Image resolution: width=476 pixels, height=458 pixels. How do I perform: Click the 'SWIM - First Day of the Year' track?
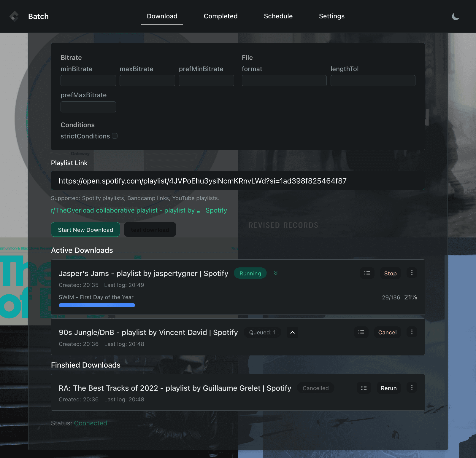[96, 297]
